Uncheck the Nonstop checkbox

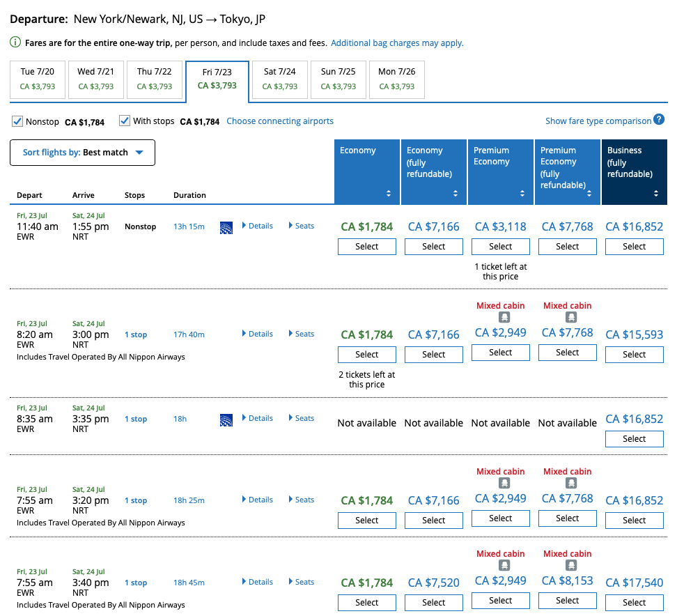click(x=17, y=121)
